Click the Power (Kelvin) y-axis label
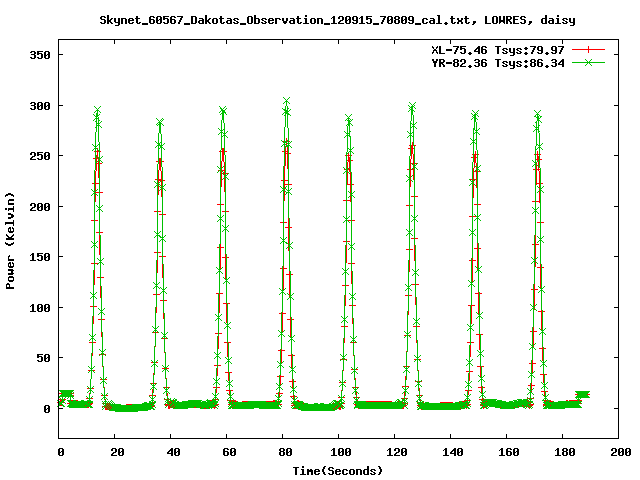This screenshot has height=480, width=640. [10, 241]
